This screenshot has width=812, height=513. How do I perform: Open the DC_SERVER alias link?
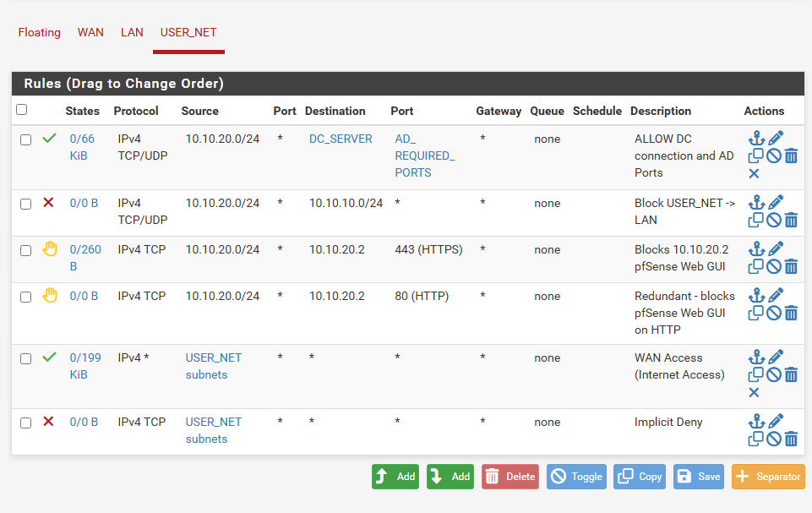click(x=341, y=139)
